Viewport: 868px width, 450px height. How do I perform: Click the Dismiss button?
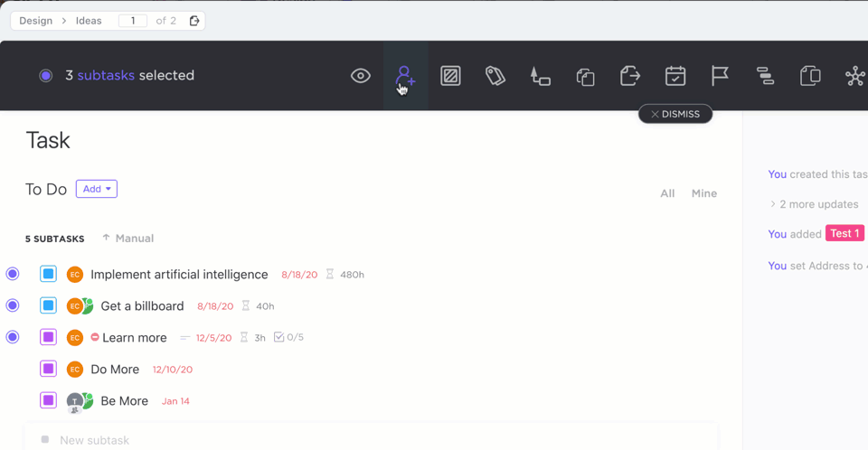point(675,114)
